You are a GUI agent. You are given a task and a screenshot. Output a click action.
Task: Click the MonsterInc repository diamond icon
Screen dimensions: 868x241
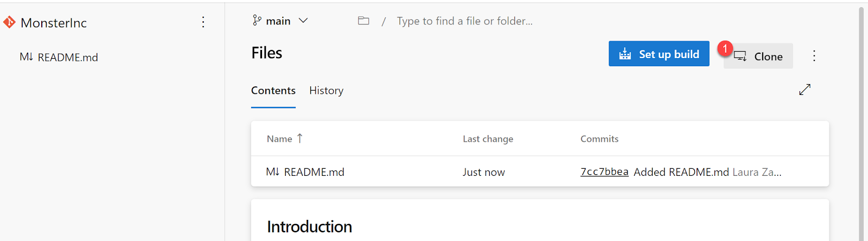[x=9, y=22]
